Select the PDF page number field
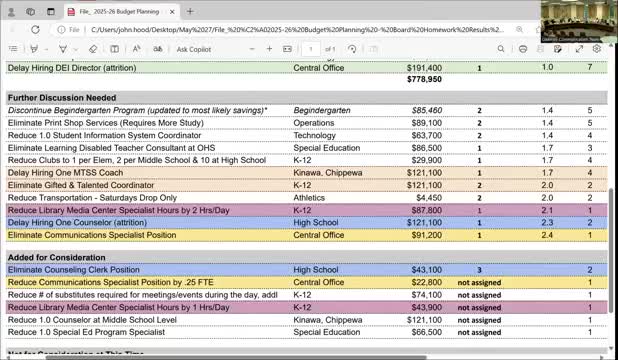This screenshot has height=360, width=618. [311, 49]
